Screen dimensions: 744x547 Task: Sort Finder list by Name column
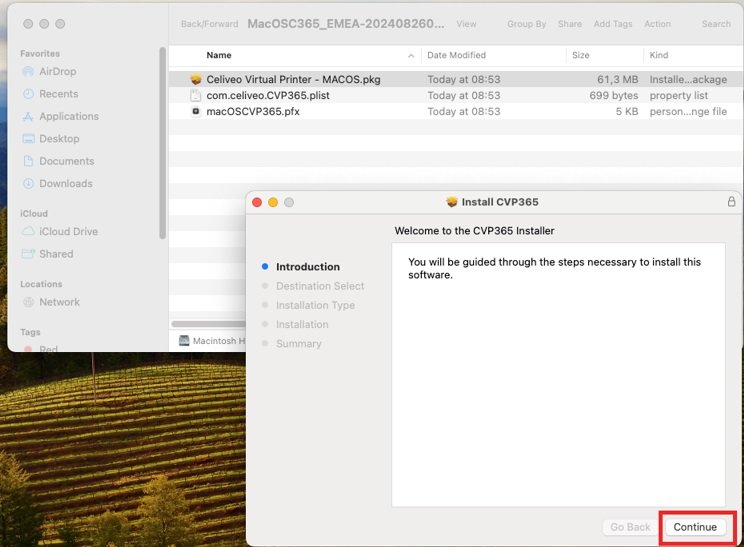[219, 55]
